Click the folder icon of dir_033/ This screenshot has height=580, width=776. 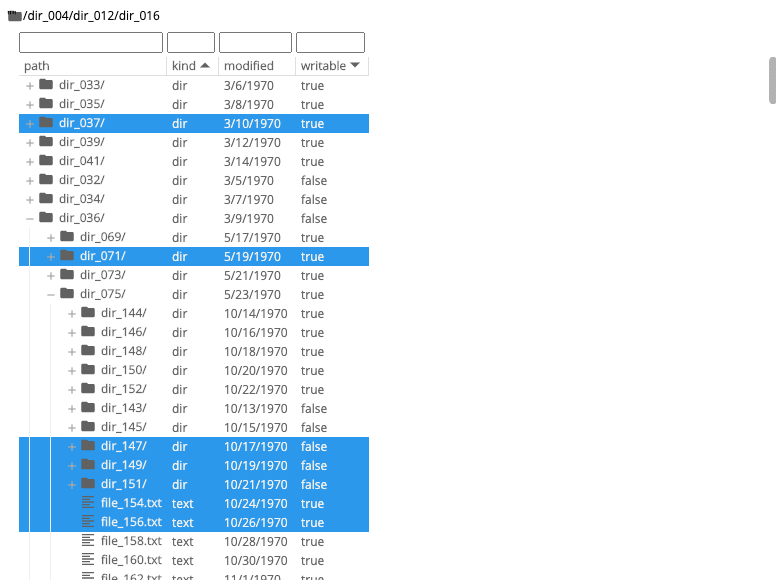pyautogui.click(x=46, y=85)
